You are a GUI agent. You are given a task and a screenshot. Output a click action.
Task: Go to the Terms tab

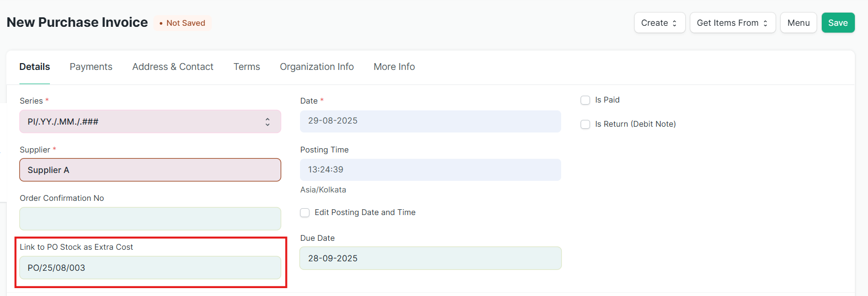pyautogui.click(x=247, y=67)
